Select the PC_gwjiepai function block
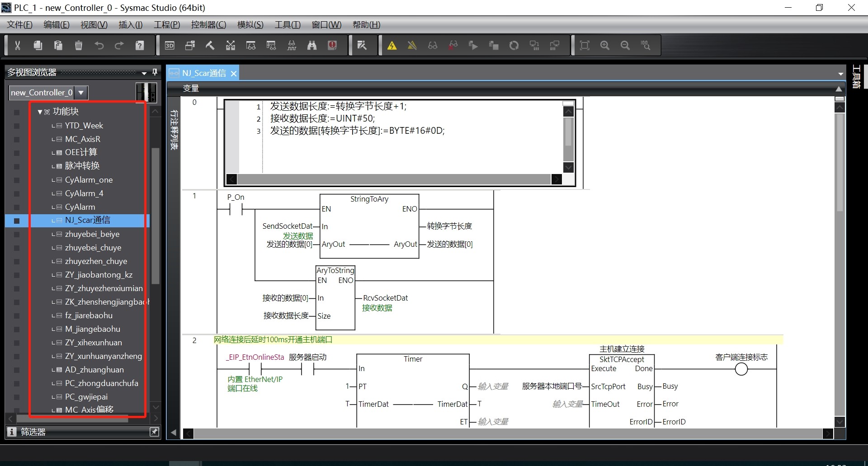 (86, 397)
